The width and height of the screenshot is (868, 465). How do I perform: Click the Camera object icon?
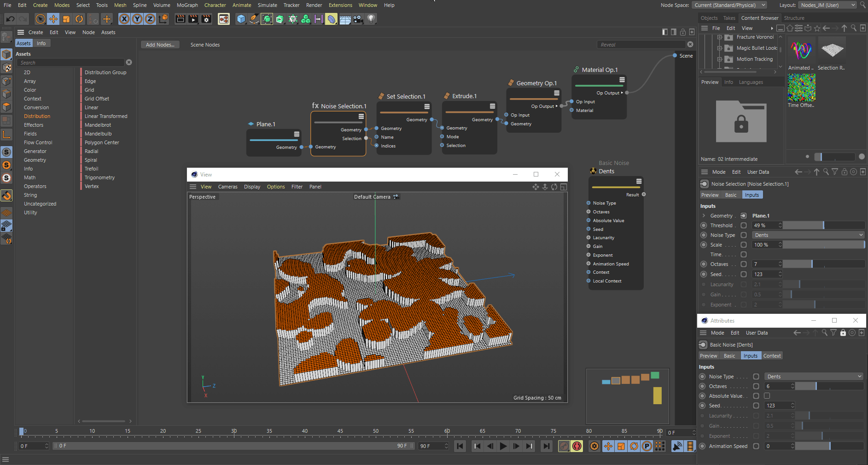358,19
